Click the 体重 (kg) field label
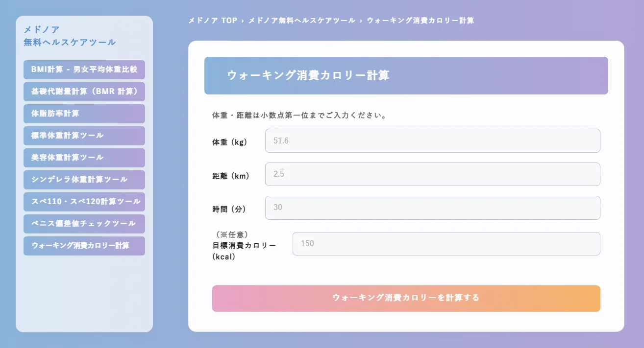 click(230, 142)
